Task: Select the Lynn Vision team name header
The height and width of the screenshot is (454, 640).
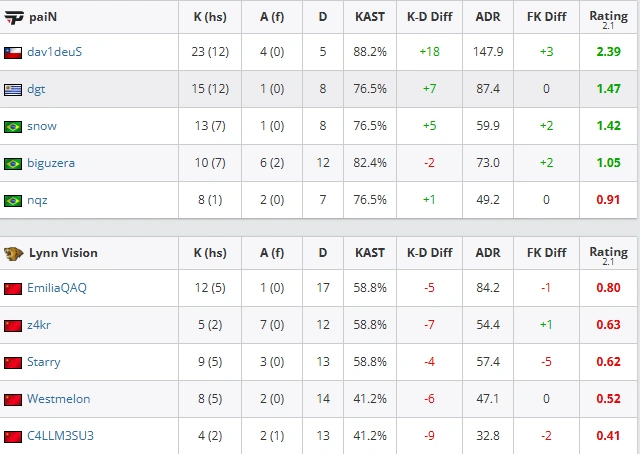Action: (63, 253)
